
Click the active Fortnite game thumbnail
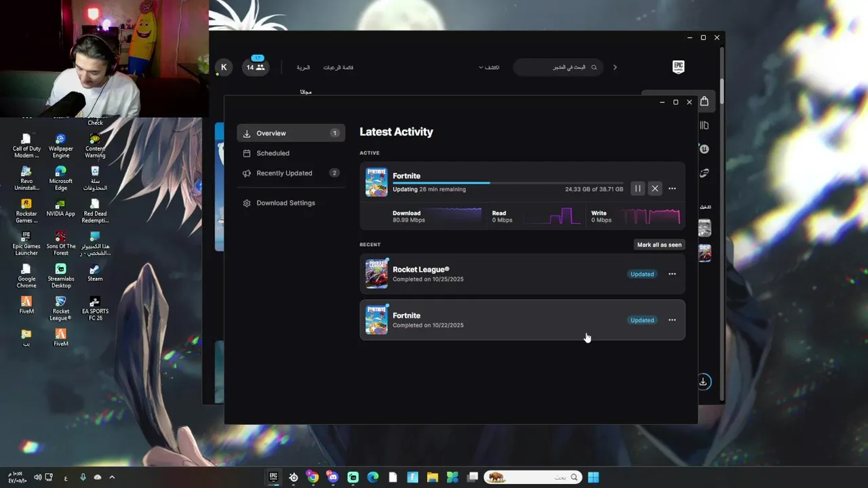pos(376,182)
